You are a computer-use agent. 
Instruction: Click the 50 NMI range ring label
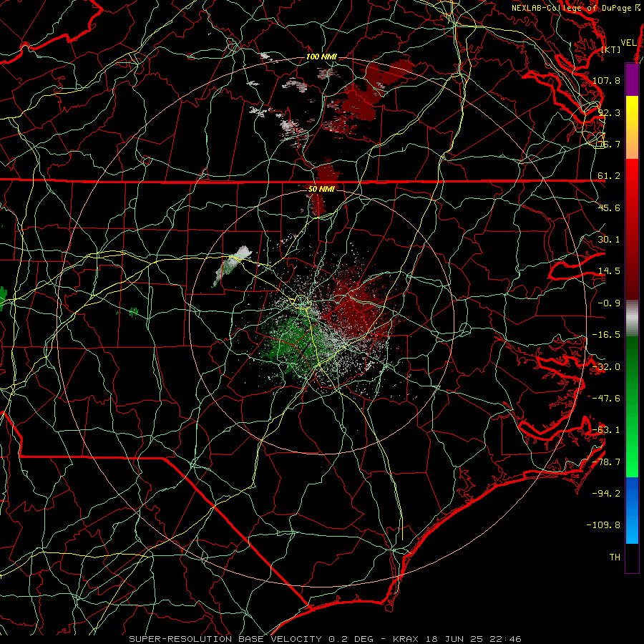(321, 189)
